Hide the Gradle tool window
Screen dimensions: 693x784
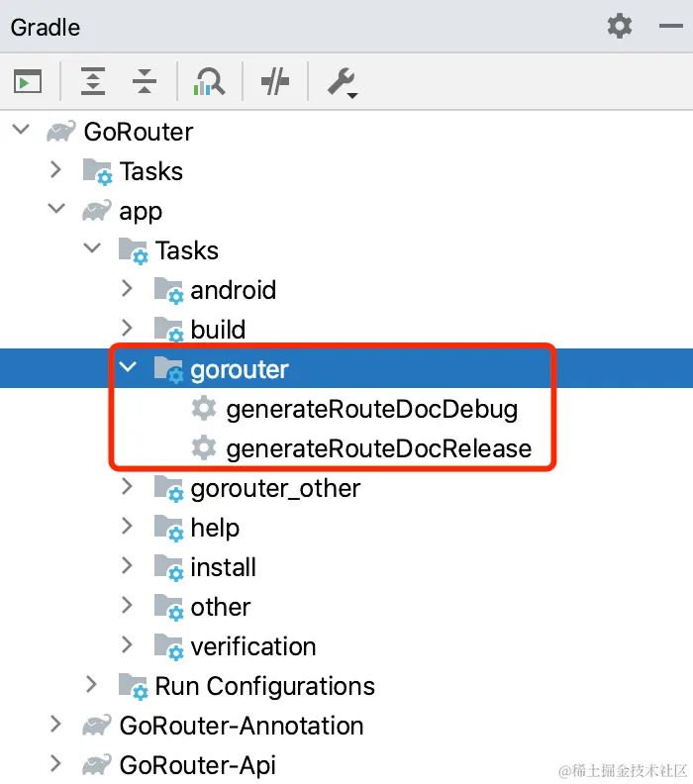point(670,26)
